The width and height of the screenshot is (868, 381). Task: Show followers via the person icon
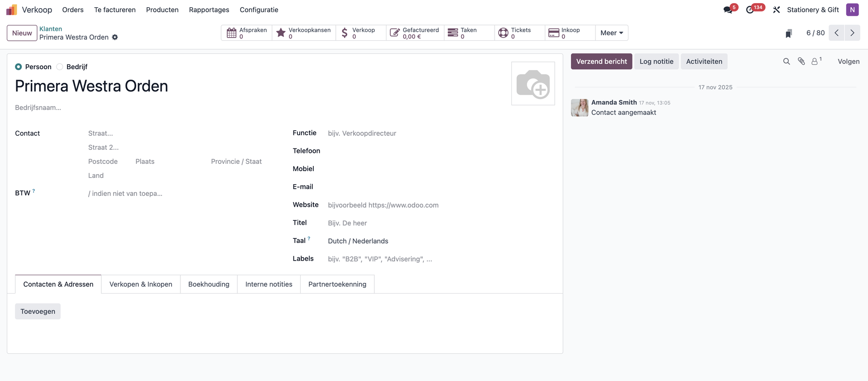[815, 62]
